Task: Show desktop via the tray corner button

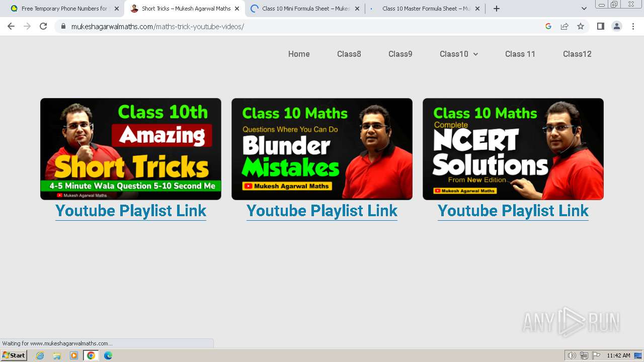Action: click(x=638, y=355)
